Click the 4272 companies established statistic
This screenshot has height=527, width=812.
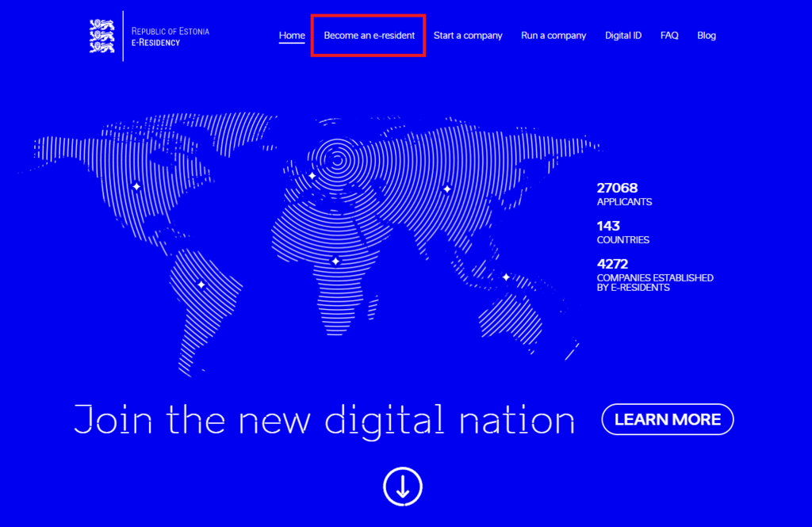(x=655, y=276)
